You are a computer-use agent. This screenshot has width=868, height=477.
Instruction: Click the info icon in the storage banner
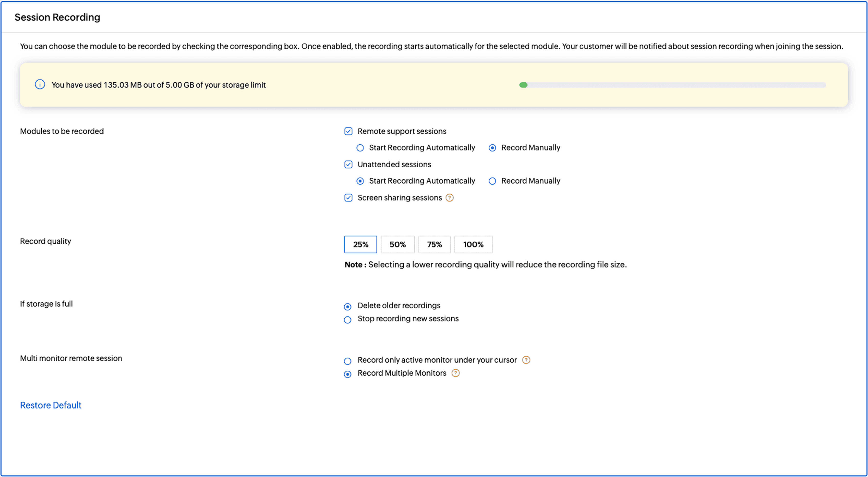click(39, 84)
